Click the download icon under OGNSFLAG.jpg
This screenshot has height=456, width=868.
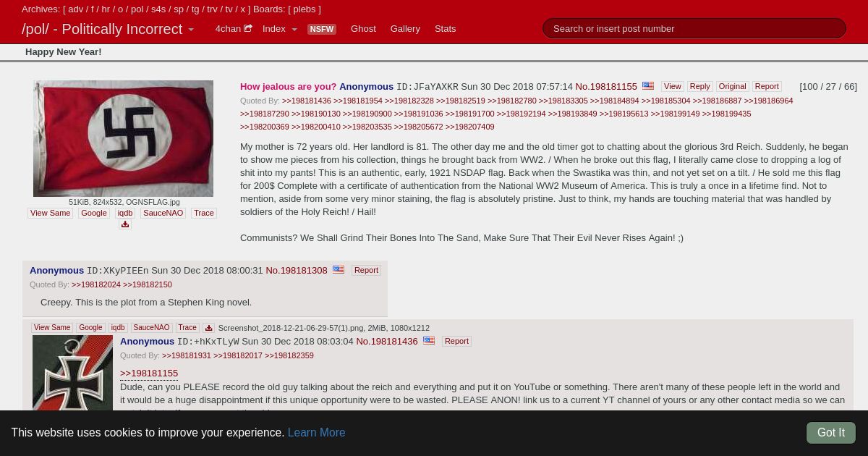[x=124, y=224]
